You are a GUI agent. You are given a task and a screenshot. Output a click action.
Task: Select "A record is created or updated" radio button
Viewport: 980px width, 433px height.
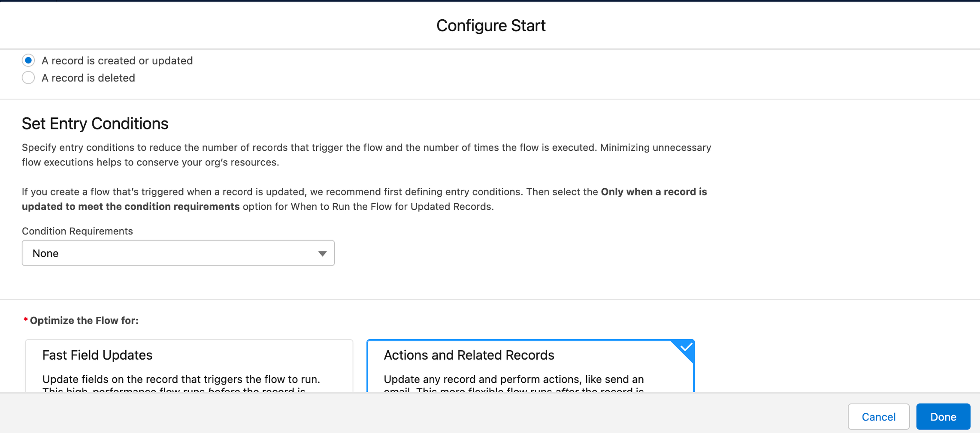[28, 60]
